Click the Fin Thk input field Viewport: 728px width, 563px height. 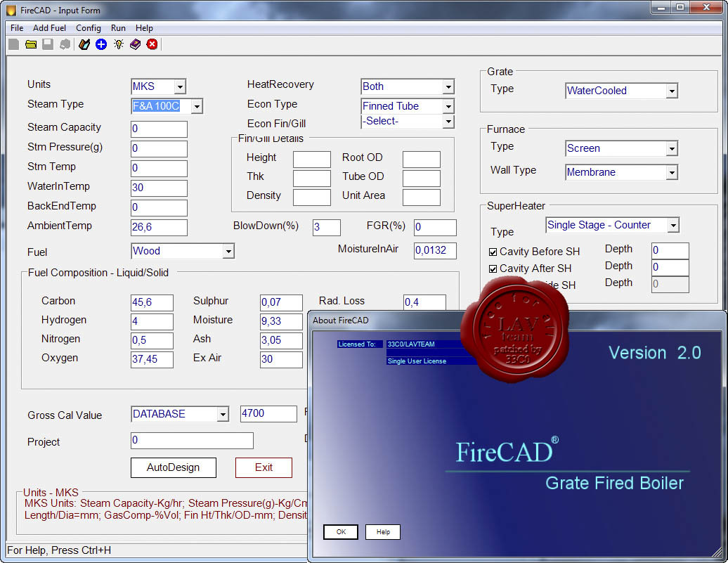312,179
